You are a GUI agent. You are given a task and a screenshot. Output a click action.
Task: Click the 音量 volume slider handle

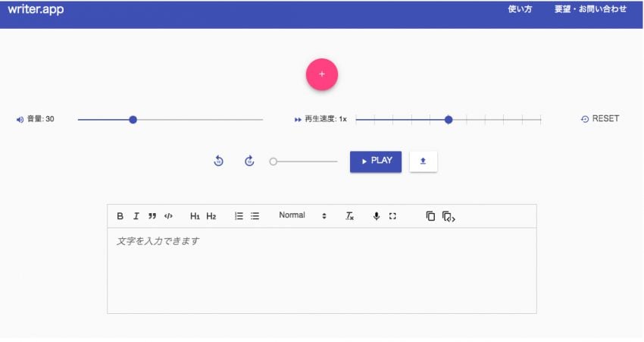point(133,119)
